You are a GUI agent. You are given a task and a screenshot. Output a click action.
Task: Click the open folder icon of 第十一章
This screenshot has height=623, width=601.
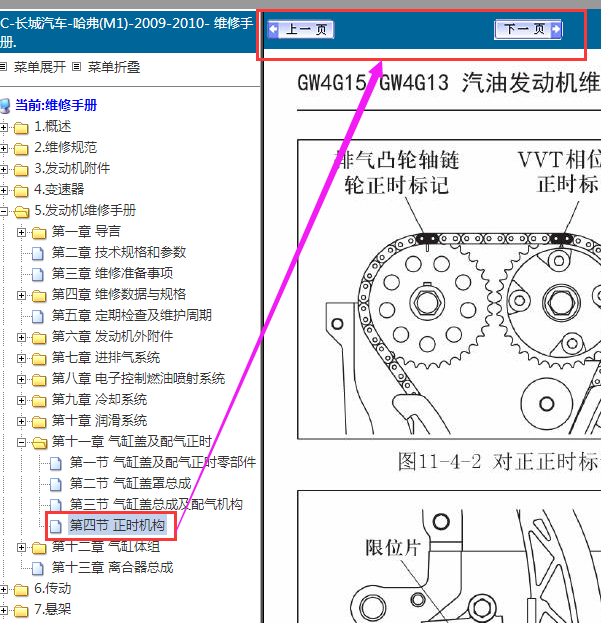click(x=39, y=443)
